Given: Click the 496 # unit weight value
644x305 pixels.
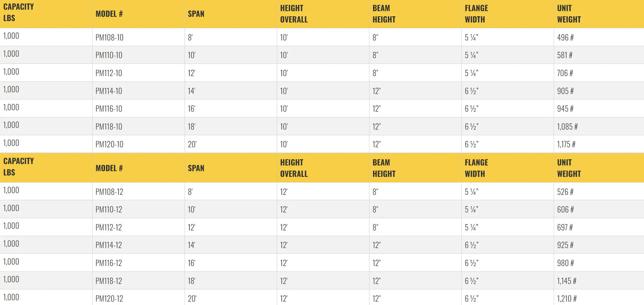Looking at the screenshot, I should point(565,37).
